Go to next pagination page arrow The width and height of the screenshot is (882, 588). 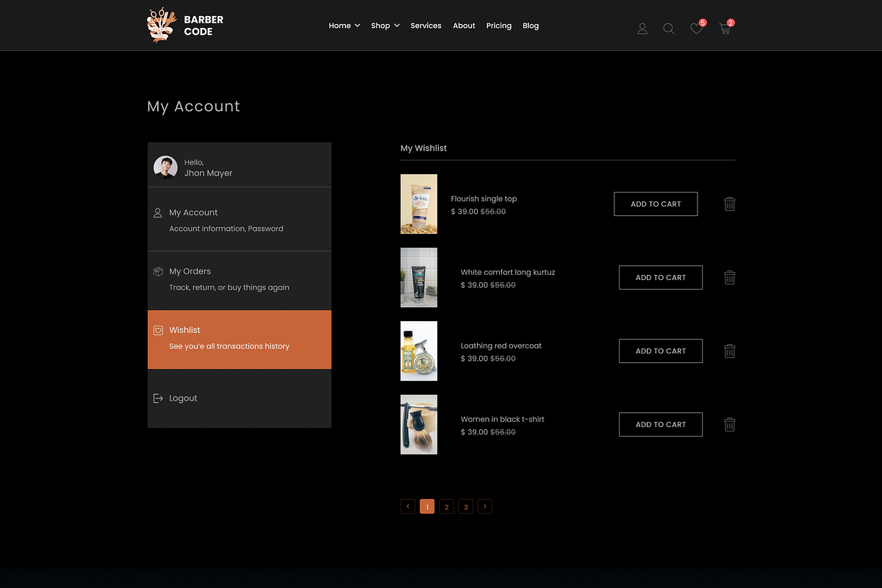tap(485, 506)
